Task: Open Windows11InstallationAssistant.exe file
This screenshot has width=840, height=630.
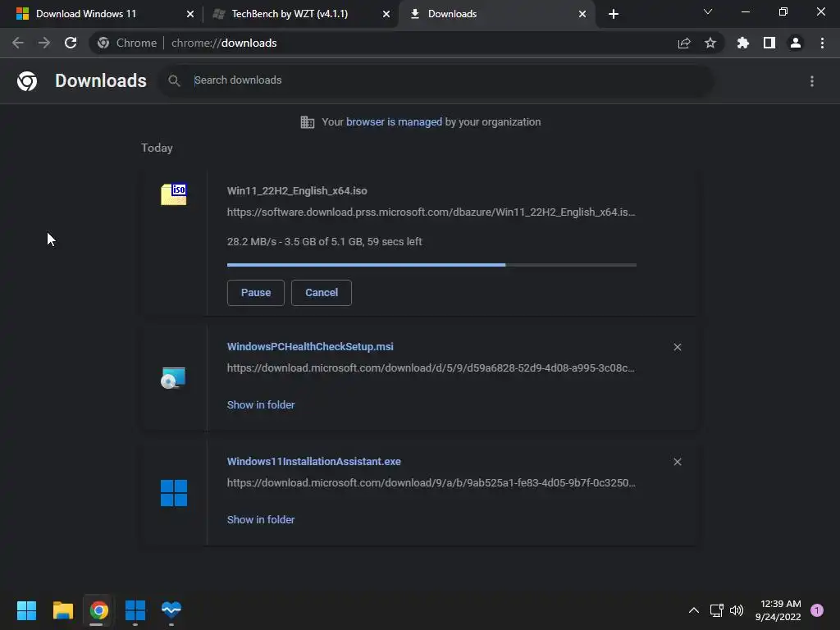Action: (314, 461)
